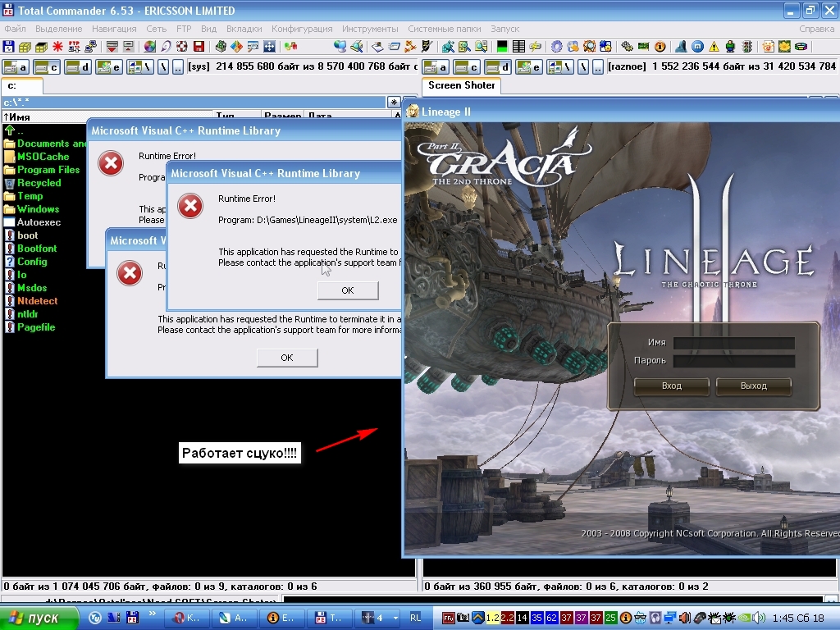Click the networked computers toolbar icon
840x630 pixels.
coord(90,47)
